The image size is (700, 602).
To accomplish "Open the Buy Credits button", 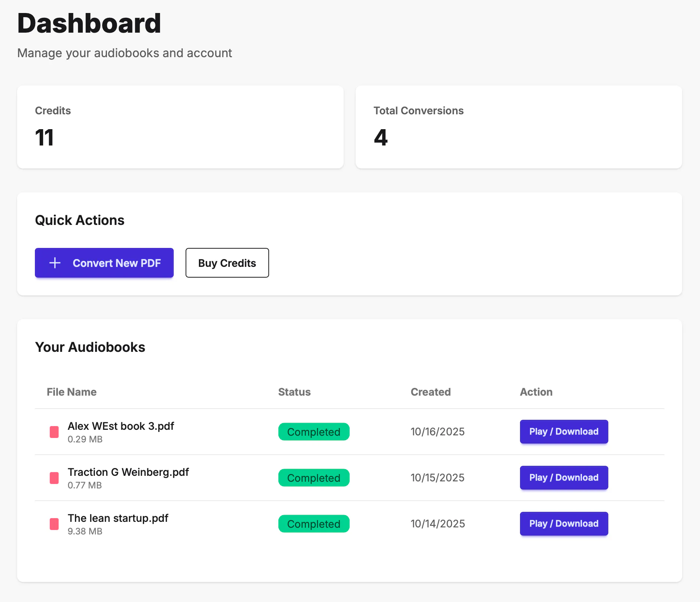I will click(x=227, y=263).
